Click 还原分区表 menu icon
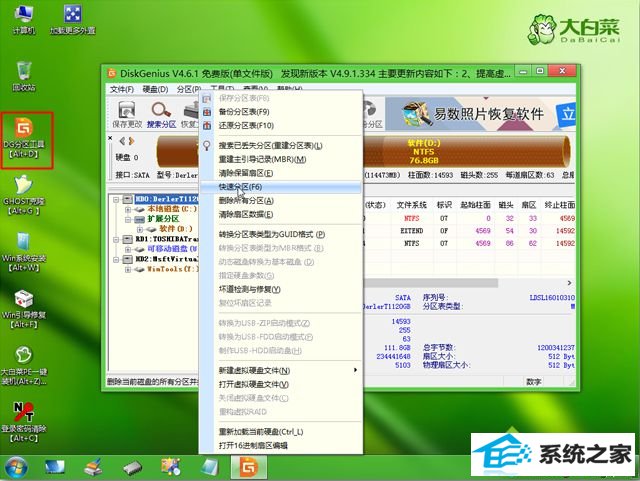 coord(207,126)
